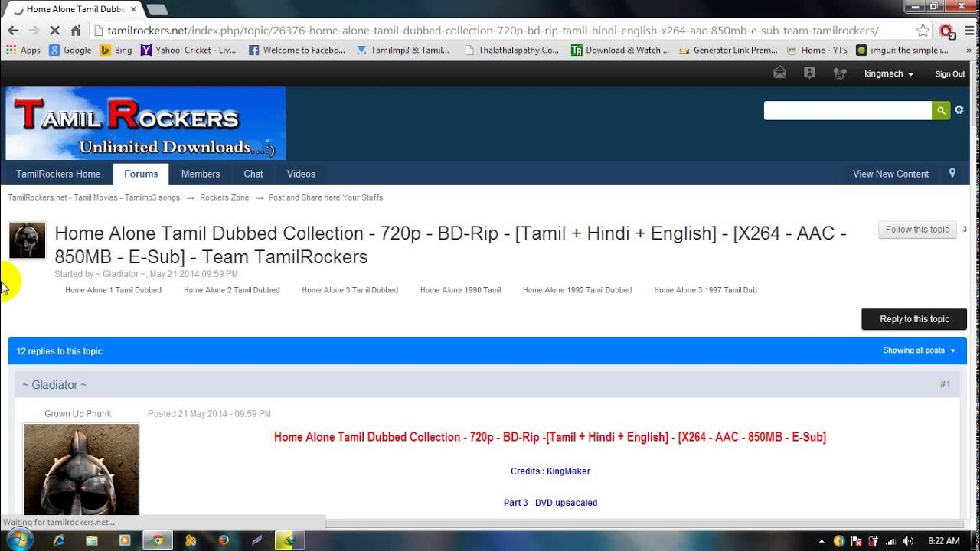Open the Home Alone 1992 Tamil Dubbed tag

[577, 290]
